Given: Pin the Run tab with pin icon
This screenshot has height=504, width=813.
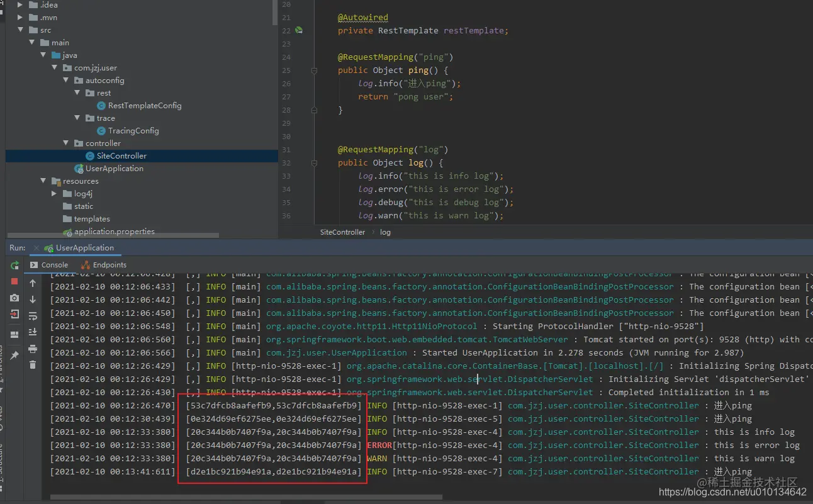Looking at the screenshot, I should (x=14, y=356).
